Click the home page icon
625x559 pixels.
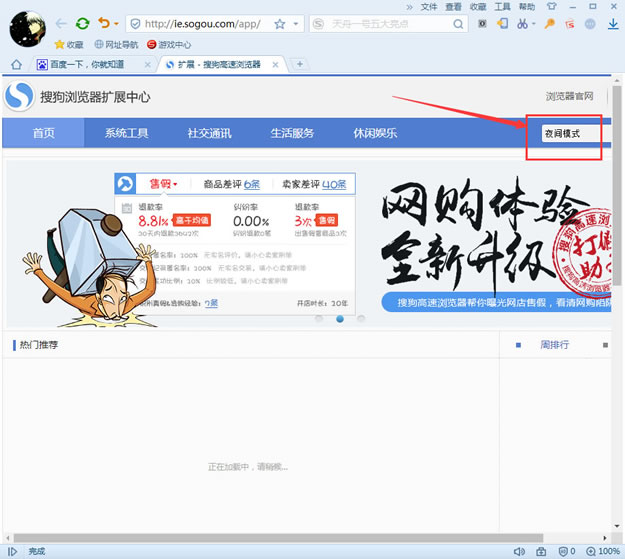pos(16,64)
